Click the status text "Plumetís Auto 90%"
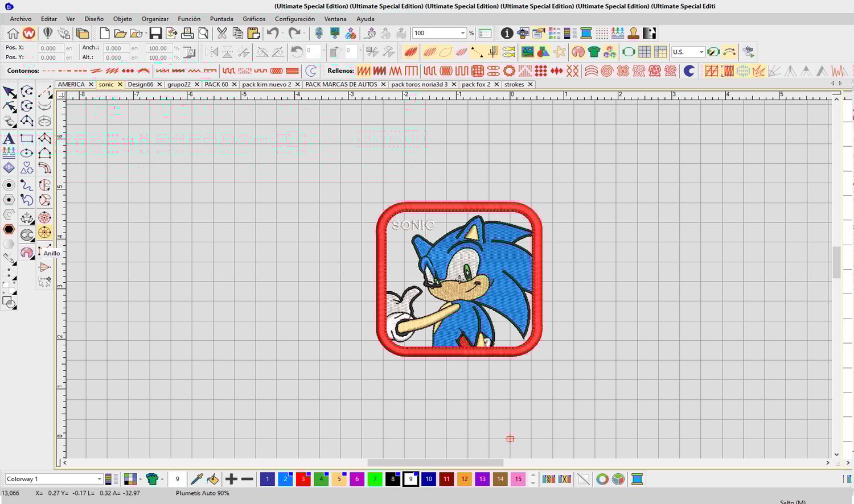The width and height of the screenshot is (854, 504). 203,493
